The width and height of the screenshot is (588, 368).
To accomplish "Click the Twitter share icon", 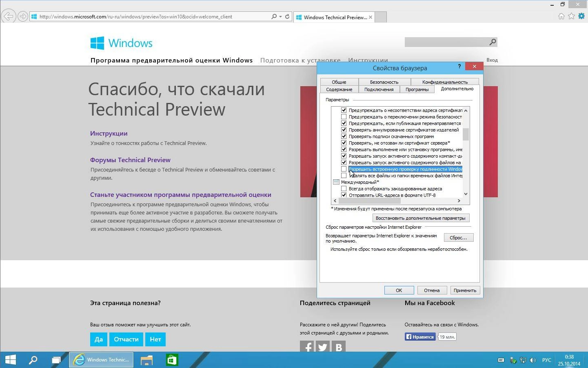I will tap(323, 346).
